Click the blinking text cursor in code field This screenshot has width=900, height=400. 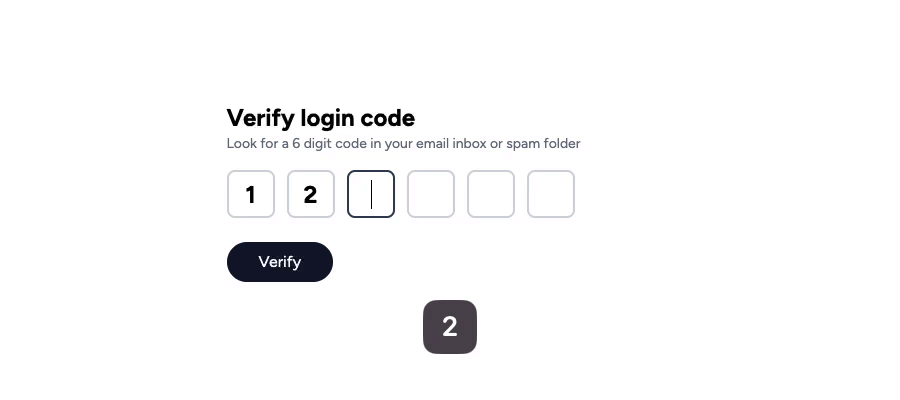coord(372,194)
